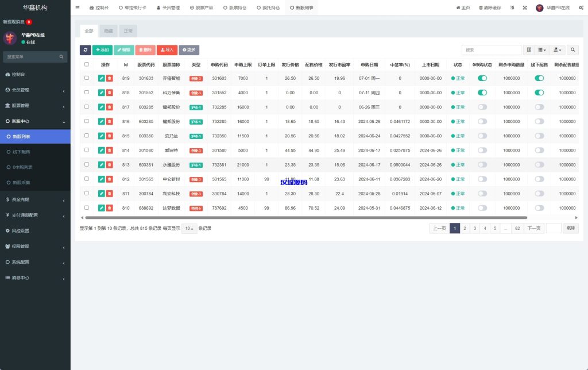Disable 0申购状态 switch for row 819
Image resolution: width=588 pixels, height=370 pixels.
[x=482, y=78]
